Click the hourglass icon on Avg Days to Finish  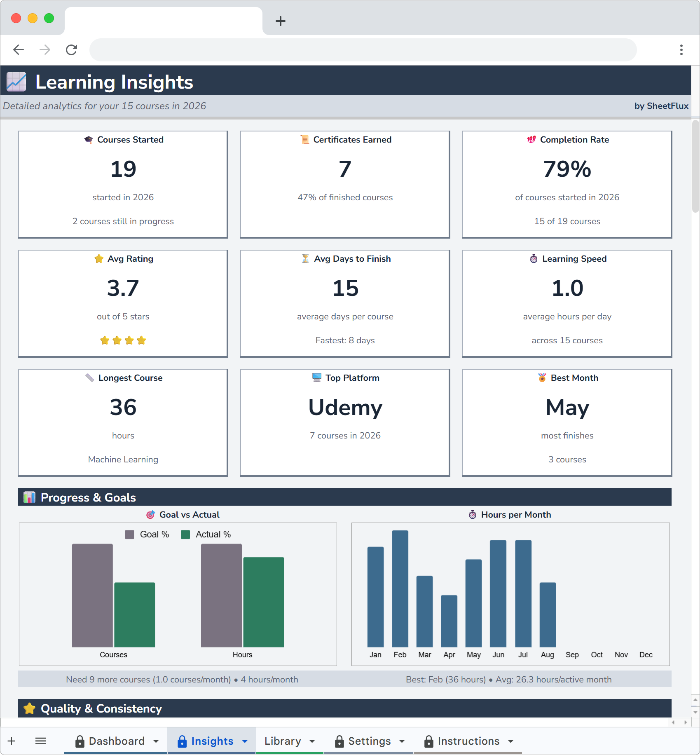coord(304,258)
